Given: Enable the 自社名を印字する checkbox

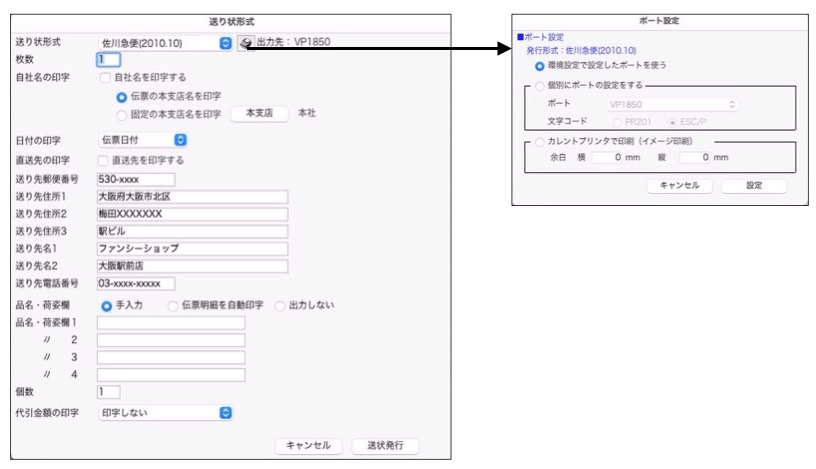Looking at the screenshot, I should click(x=104, y=77).
